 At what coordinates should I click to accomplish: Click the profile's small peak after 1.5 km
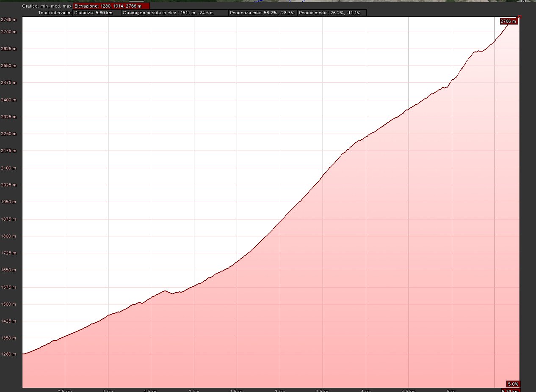[x=165, y=291]
